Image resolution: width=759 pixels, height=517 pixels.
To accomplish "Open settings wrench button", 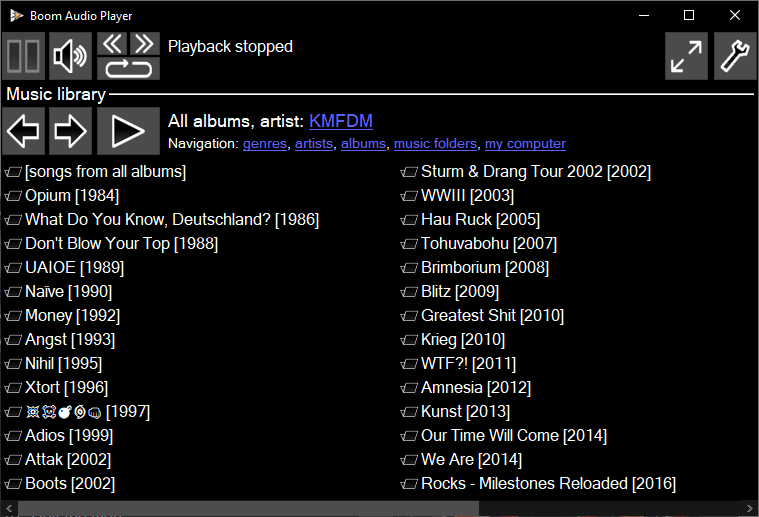I will [735, 56].
